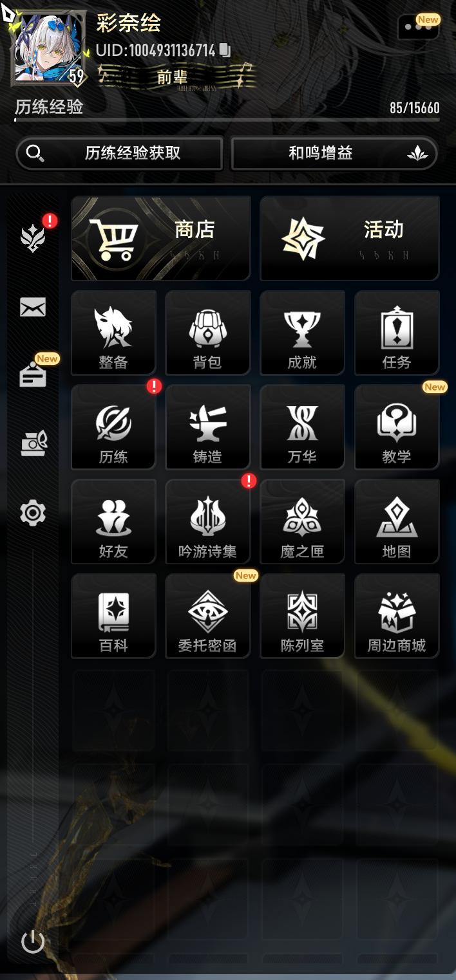Open the 周边商城 merchandise box icon

coord(397,616)
